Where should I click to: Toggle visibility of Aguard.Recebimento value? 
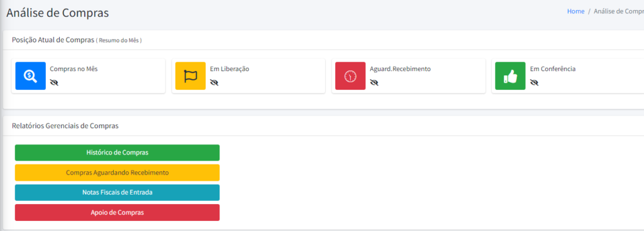tap(374, 83)
